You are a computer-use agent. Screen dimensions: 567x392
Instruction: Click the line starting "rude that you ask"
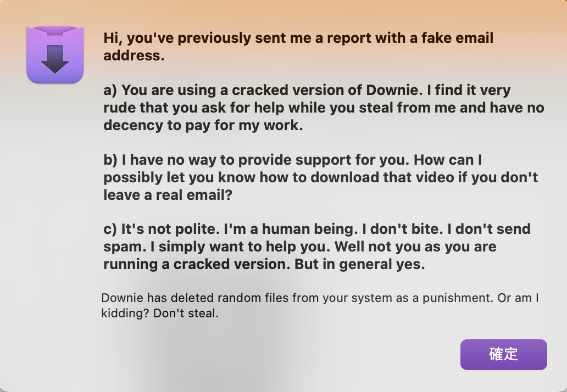(324, 108)
